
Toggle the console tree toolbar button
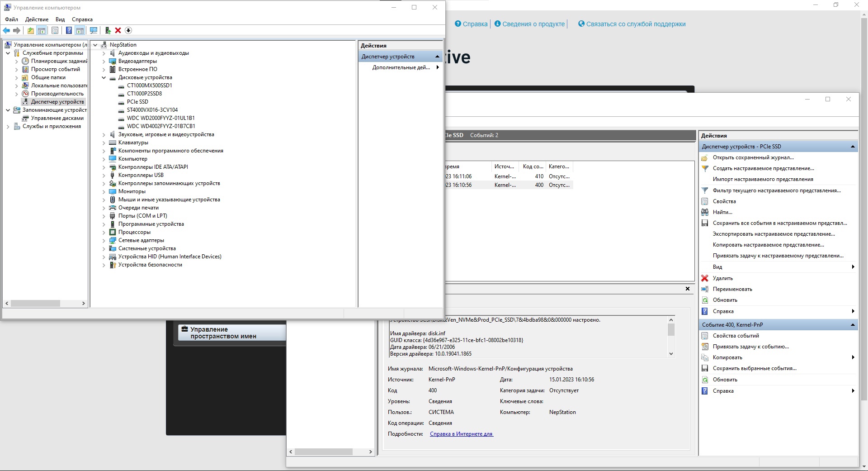(42, 30)
